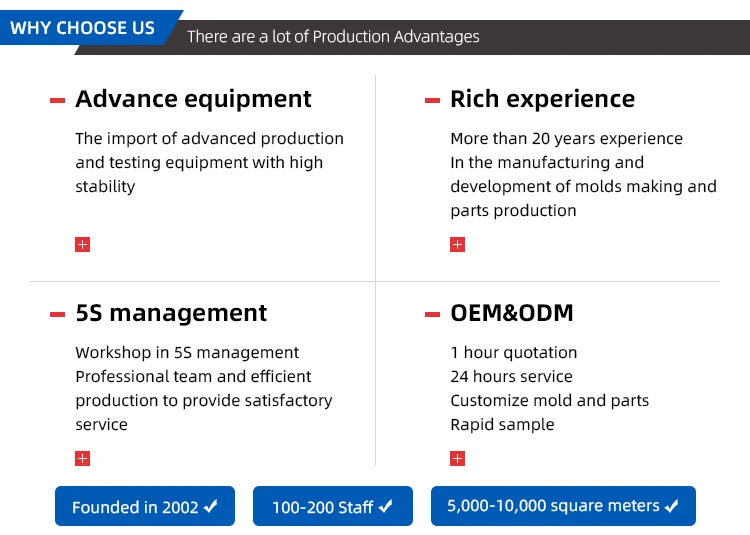The height and width of the screenshot is (535, 750).
Task: Click checkmark on 100-200 Staff badge
Action: (x=386, y=506)
